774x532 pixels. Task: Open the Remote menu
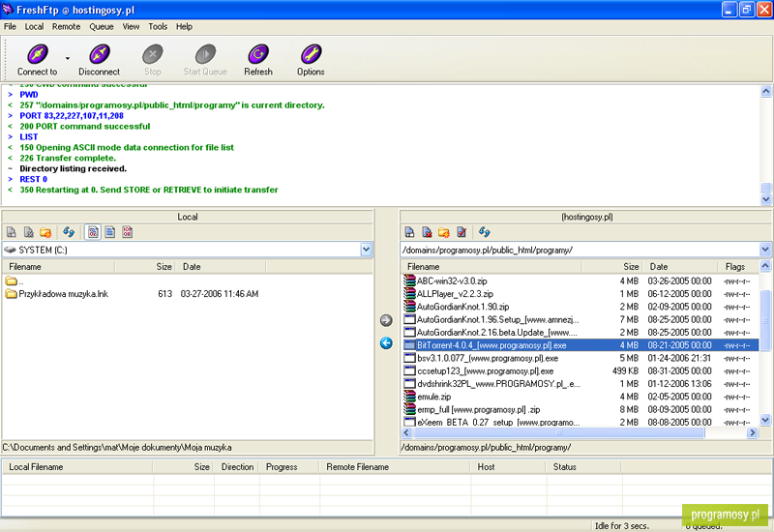(66, 27)
